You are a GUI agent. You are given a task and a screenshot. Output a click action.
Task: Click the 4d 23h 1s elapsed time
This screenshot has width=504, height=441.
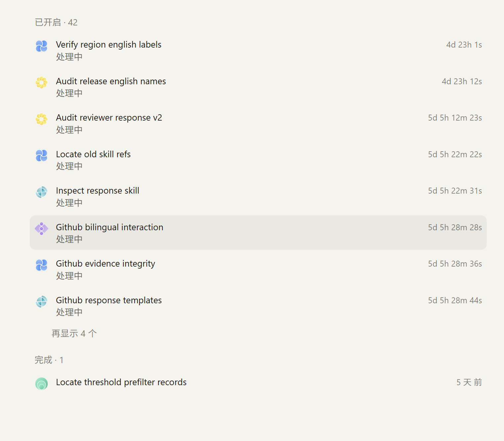click(464, 45)
